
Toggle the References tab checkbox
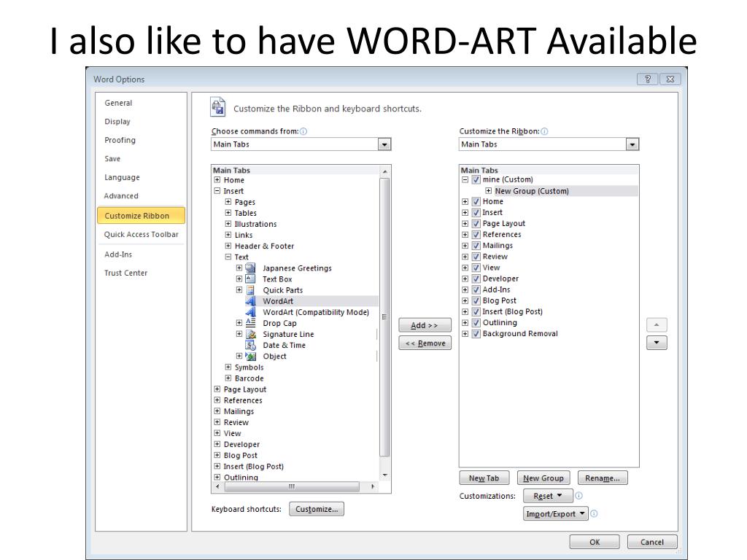click(x=476, y=234)
